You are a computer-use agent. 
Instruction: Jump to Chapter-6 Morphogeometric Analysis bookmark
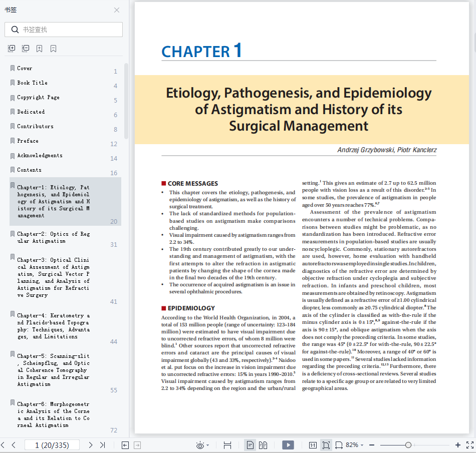(x=54, y=414)
